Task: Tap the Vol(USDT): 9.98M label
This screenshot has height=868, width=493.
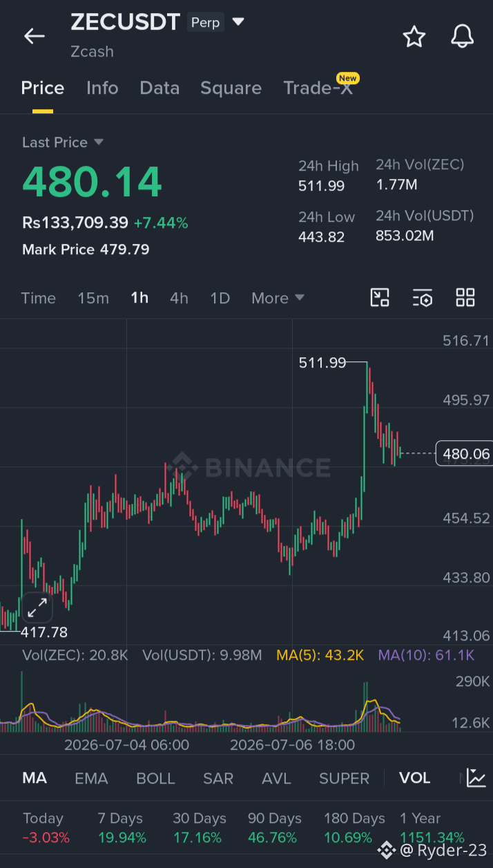Action: [202, 655]
